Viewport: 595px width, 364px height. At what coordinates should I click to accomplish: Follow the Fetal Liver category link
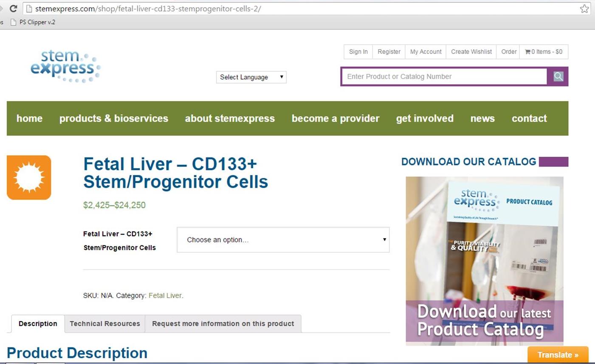pyautogui.click(x=165, y=296)
